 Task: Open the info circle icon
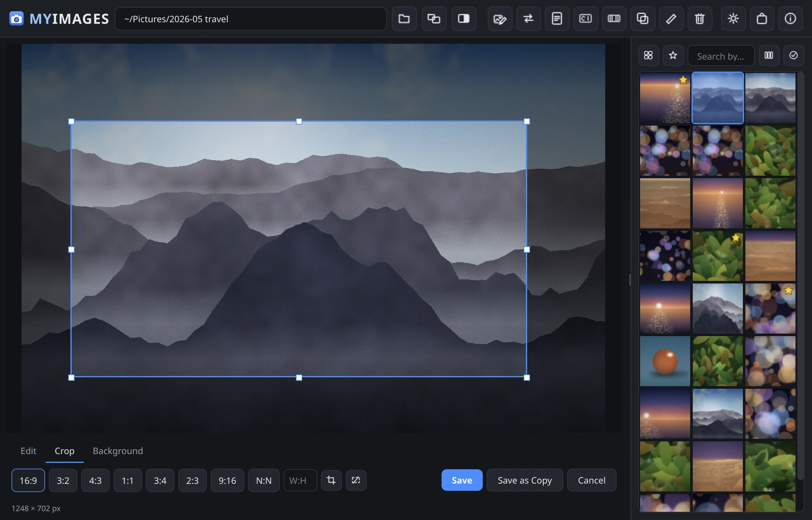click(790, 19)
